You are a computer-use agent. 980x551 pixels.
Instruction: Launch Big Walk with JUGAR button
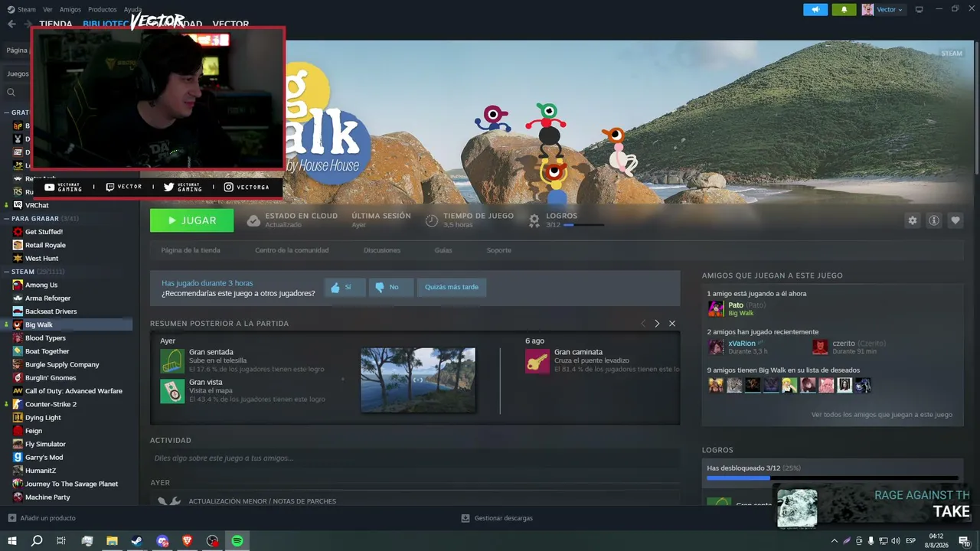pyautogui.click(x=191, y=220)
